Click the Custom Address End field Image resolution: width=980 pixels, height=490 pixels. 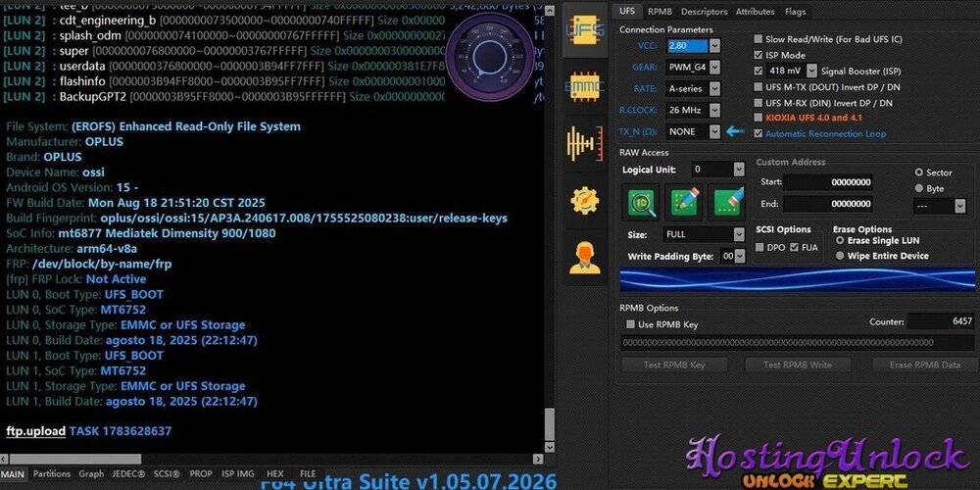coord(827,204)
